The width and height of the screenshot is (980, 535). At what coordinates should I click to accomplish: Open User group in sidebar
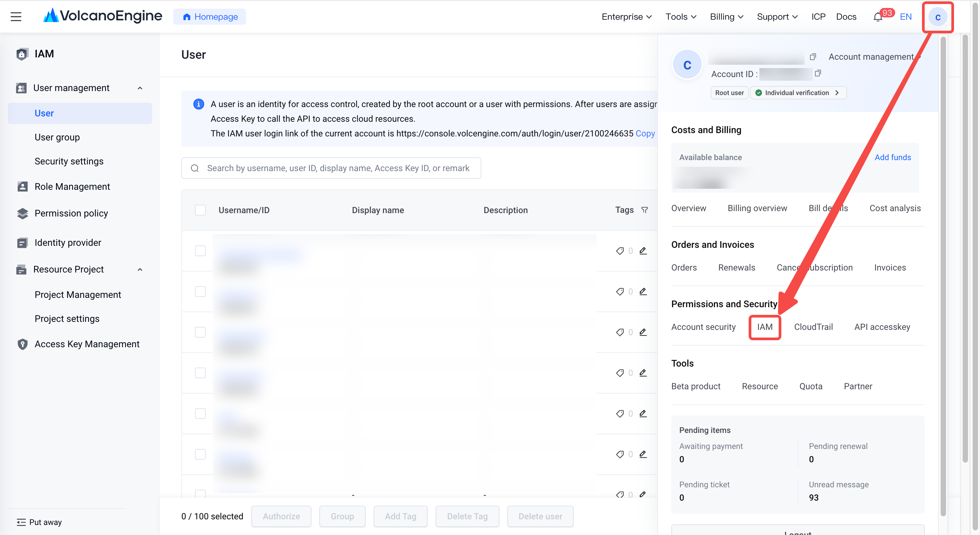tap(57, 137)
